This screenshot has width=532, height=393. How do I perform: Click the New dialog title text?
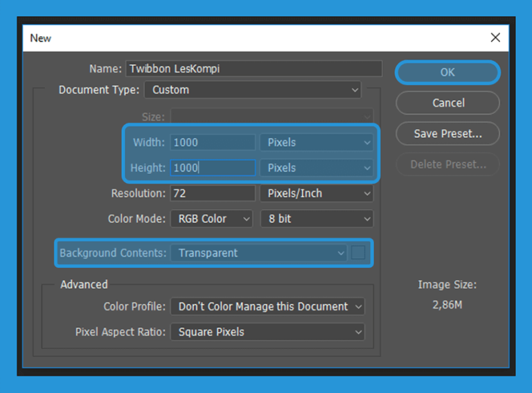click(40, 38)
